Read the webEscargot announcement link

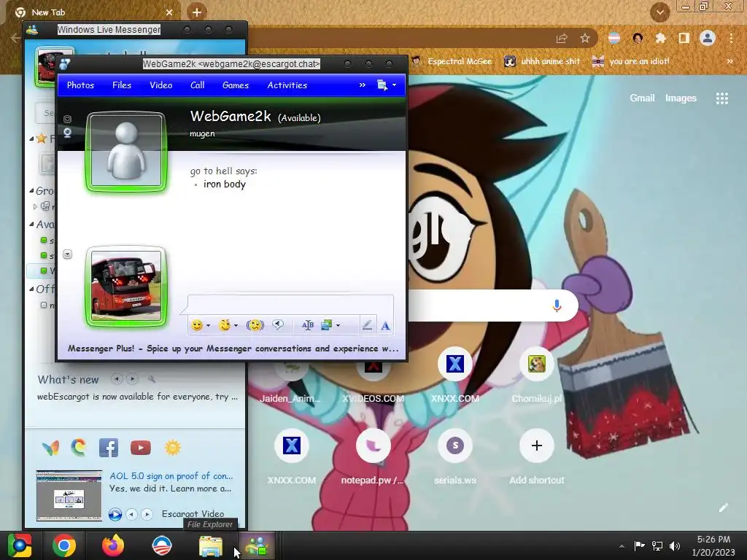137,397
